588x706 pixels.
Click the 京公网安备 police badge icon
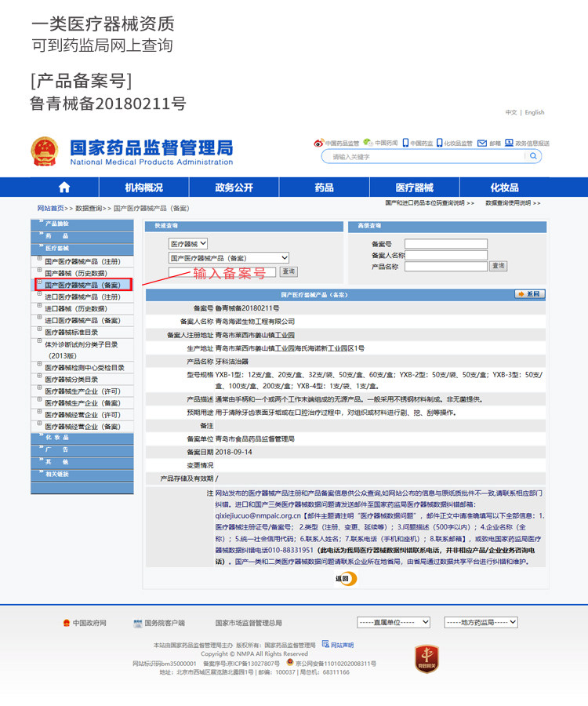tap(290, 662)
